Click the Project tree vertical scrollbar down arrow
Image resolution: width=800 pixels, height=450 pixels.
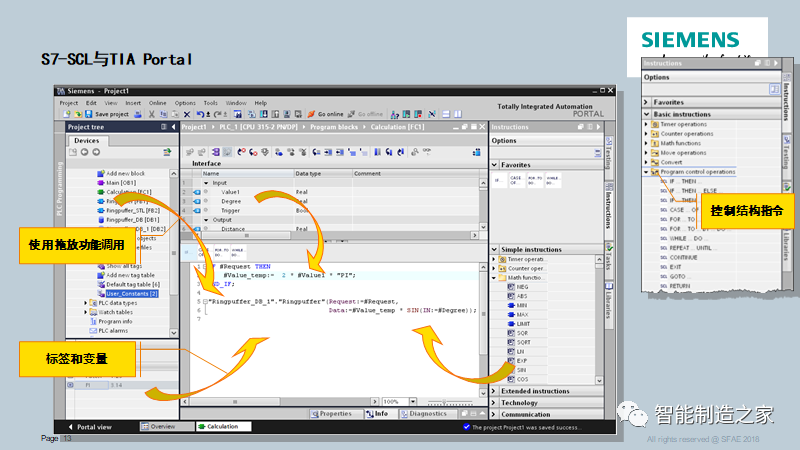173,333
